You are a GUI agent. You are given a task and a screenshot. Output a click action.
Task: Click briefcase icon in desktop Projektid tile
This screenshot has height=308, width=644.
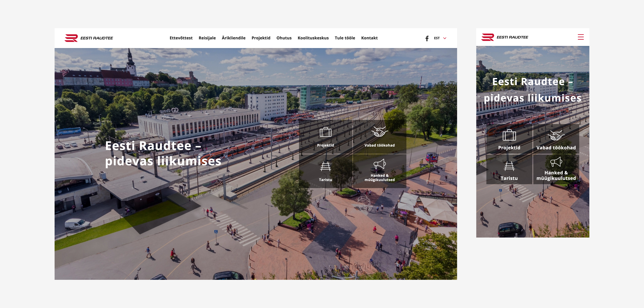tap(326, 132)
